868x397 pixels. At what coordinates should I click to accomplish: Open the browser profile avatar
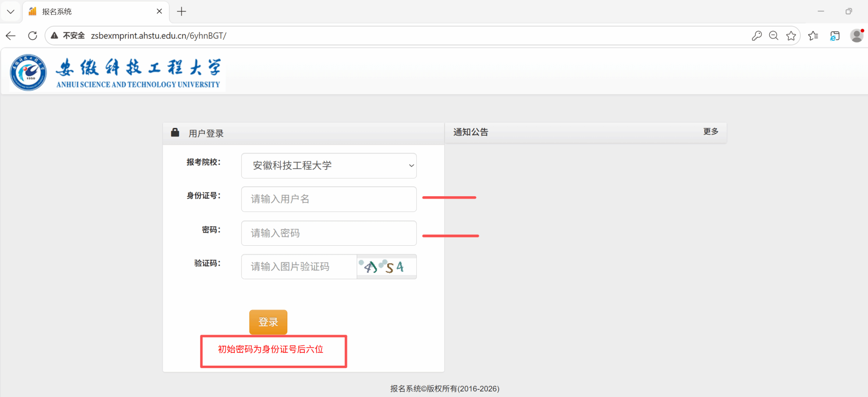(857, 36)
